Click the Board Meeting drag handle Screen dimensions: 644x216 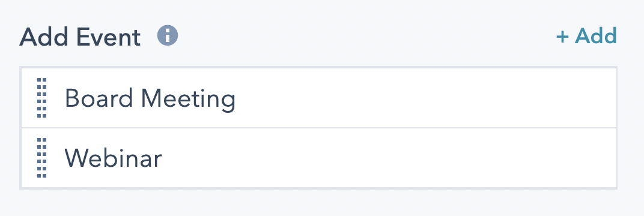coord(42,98)
